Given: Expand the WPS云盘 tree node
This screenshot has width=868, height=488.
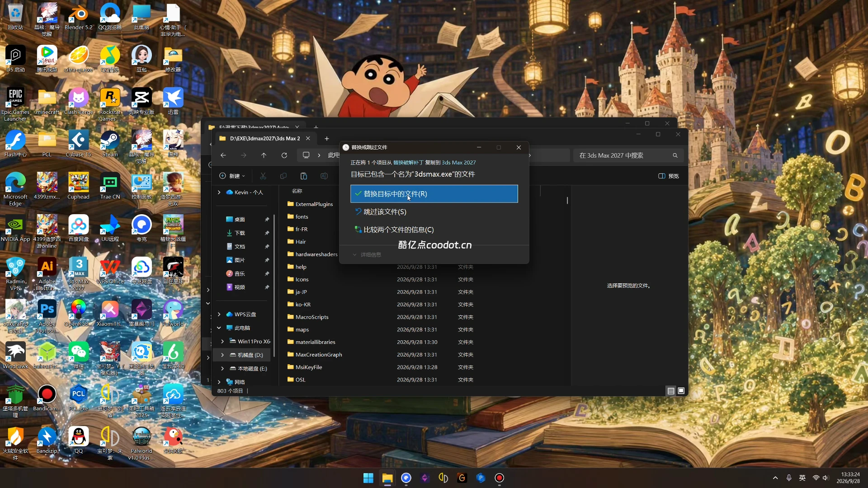Looking at the screenshot, I should pyautogui.click(x=219, y=314).
